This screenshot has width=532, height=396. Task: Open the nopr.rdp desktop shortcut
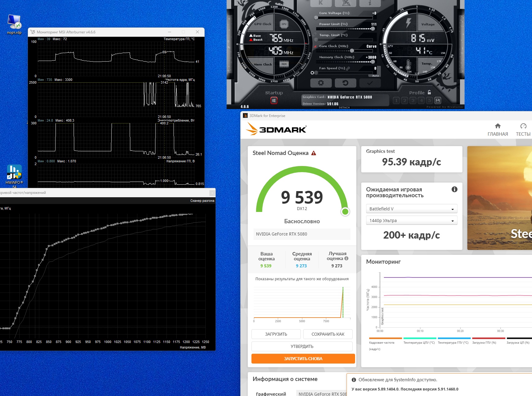[14, 25]
